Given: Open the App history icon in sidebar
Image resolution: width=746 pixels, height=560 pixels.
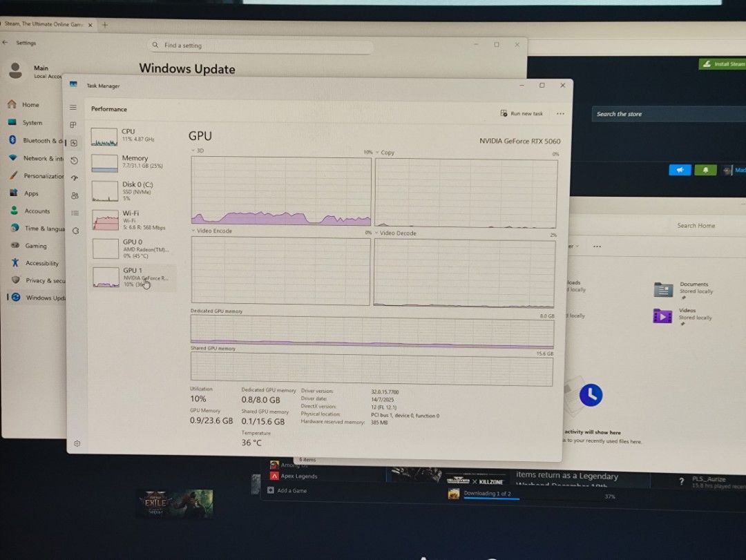Looking at the screenshot, I should click(74, 160).
